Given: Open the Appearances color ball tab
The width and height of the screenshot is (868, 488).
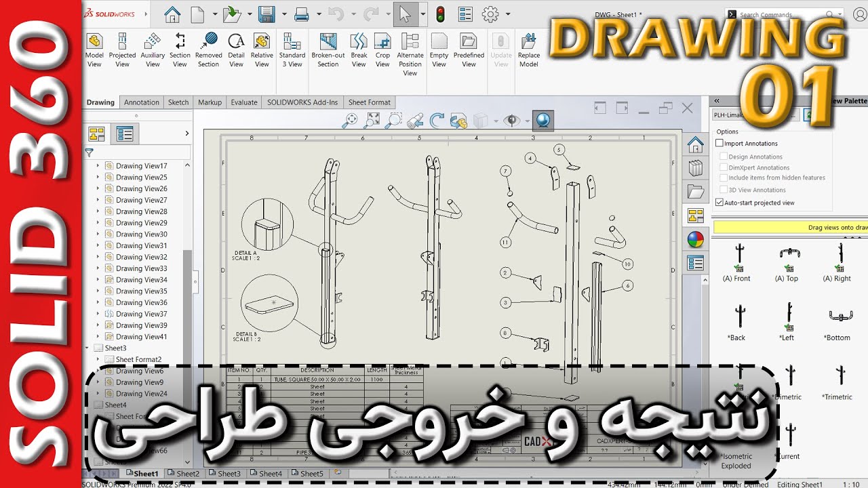Looking at the screenshot, I should [696, 239].
